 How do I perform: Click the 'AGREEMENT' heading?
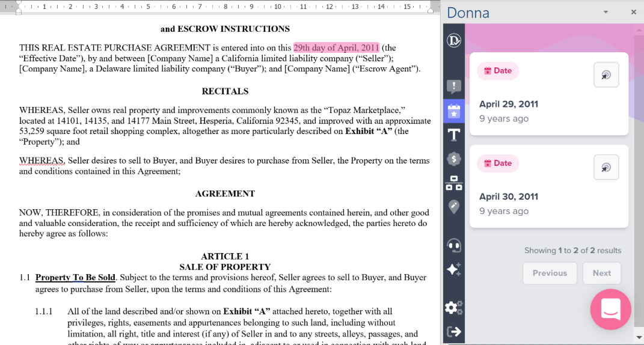tap(225, 194)
